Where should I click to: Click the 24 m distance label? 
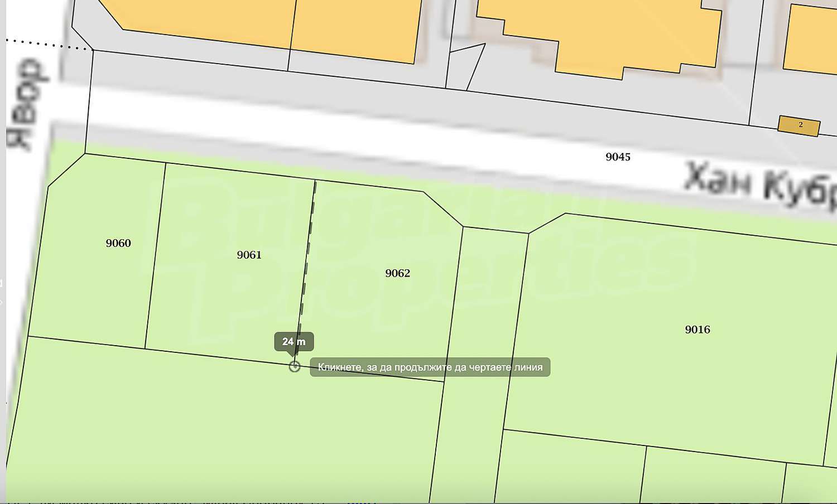coord(294,342)
